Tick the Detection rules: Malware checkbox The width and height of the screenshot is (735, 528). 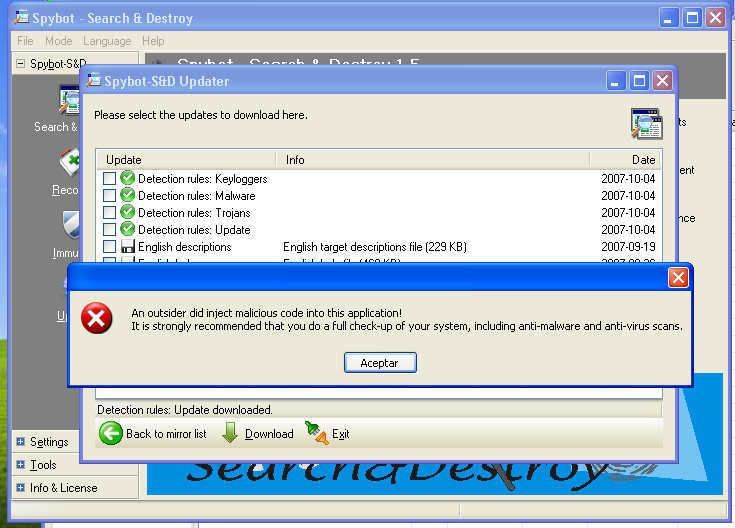pyautogui.click(x=109, y=196)
